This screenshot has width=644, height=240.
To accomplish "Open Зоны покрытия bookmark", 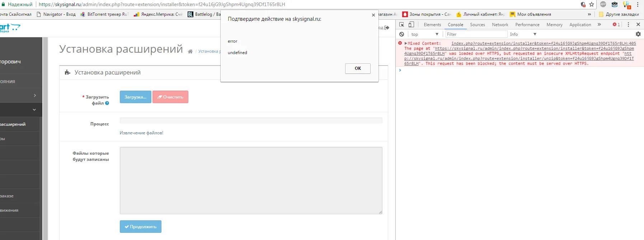I will (427, 14).
